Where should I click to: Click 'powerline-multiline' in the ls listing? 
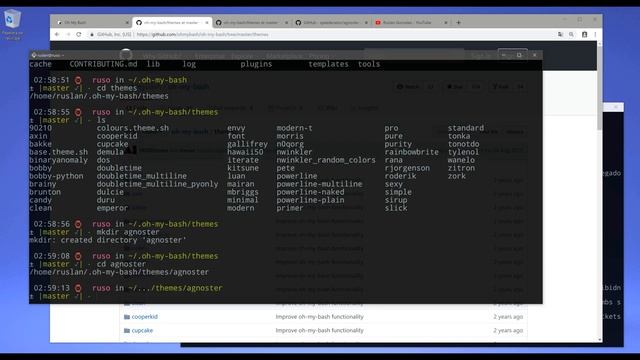(319, 184)
